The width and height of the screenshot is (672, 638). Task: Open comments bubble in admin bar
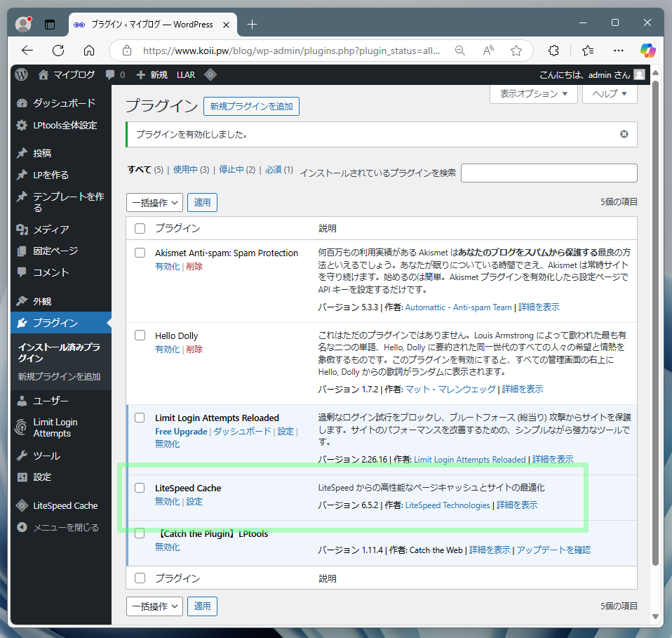click(x=115, y=74)
